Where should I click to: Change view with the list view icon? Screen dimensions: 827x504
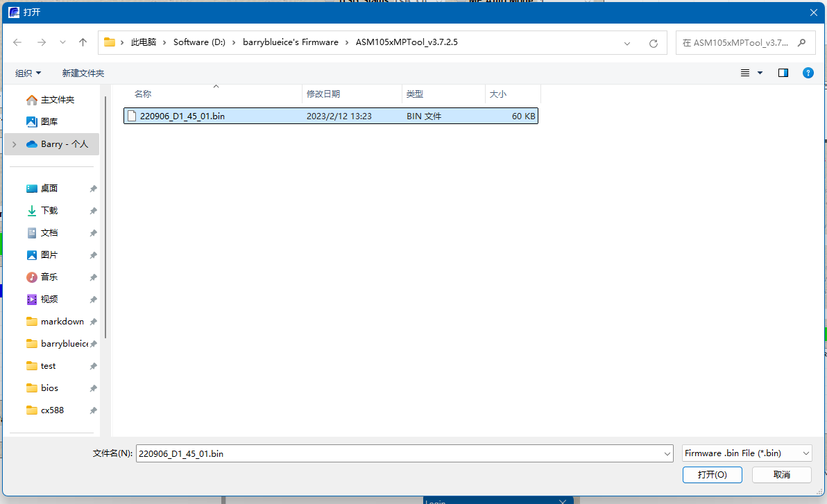(x=744, y=73)
